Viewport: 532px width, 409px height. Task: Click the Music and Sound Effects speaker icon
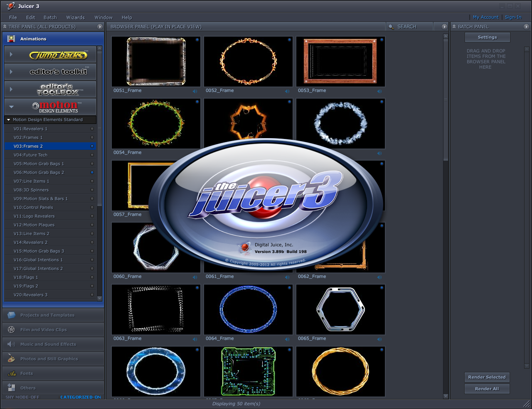pyautogui.click(x=12, y=344)
